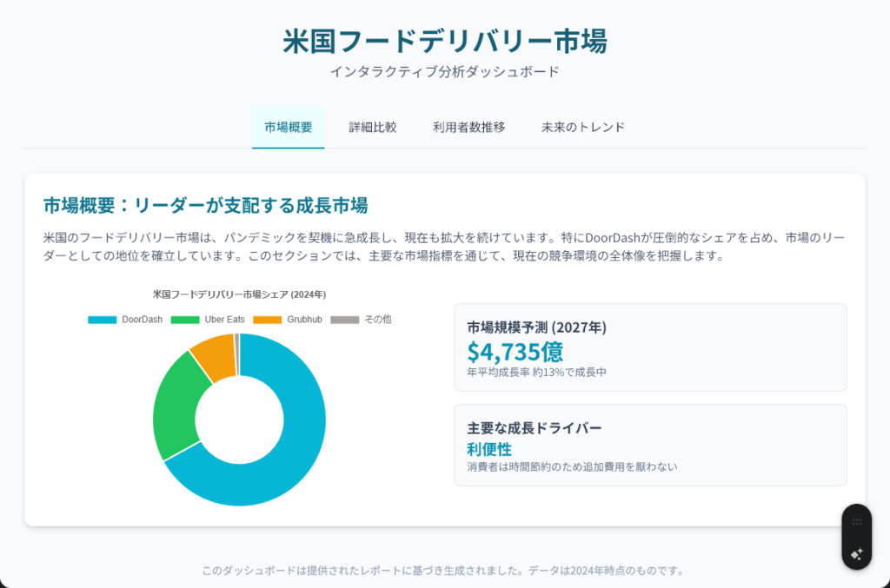Switch to the 詳細比較 tab
890x588 pixels.
373,127
